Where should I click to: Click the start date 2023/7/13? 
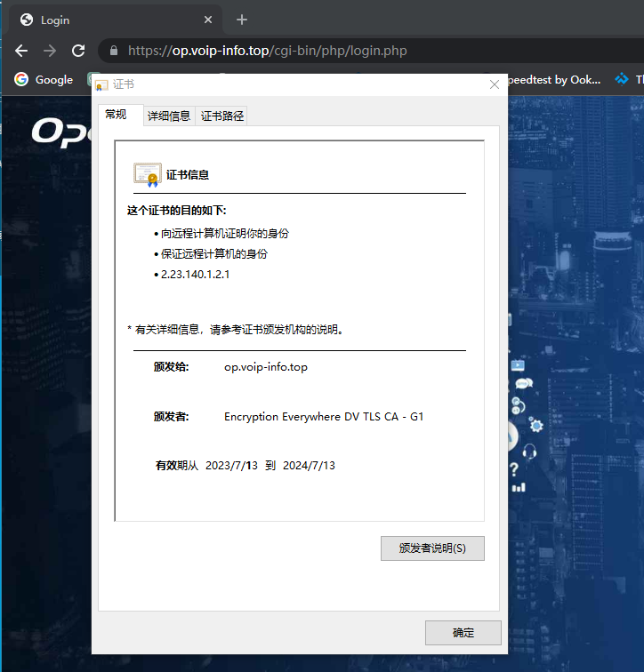[231, 466]
